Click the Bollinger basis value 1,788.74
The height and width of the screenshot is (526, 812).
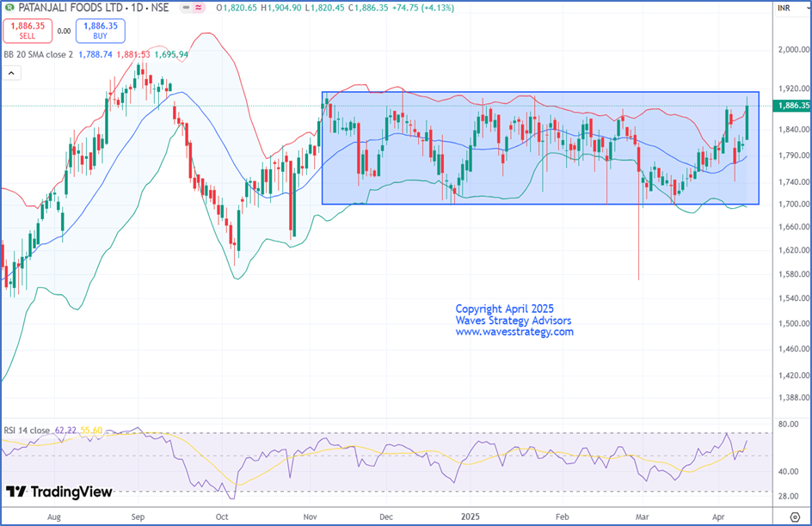(x=95, y=54)
